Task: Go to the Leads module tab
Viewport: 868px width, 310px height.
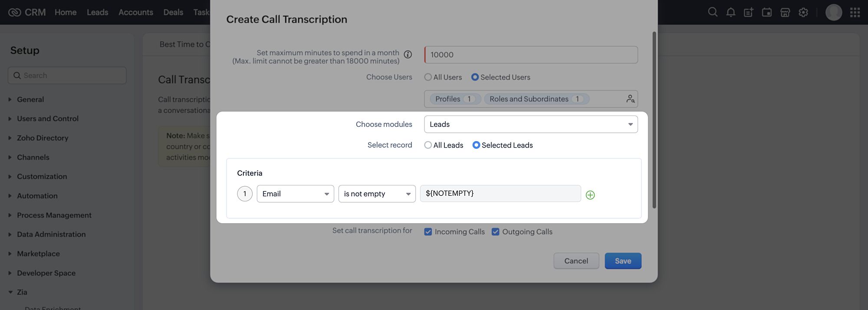Action: [97, 13]
